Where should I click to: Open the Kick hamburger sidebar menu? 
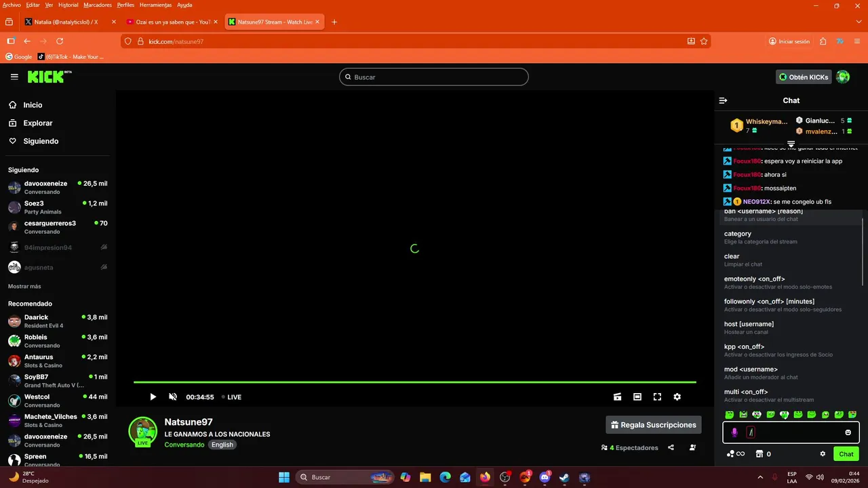pos(14,77)
